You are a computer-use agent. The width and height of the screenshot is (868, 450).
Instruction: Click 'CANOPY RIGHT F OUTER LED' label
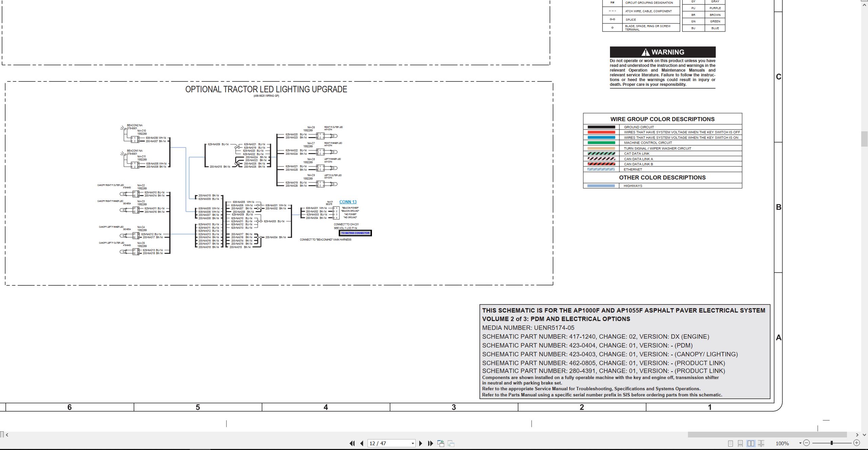coord(111,185)
